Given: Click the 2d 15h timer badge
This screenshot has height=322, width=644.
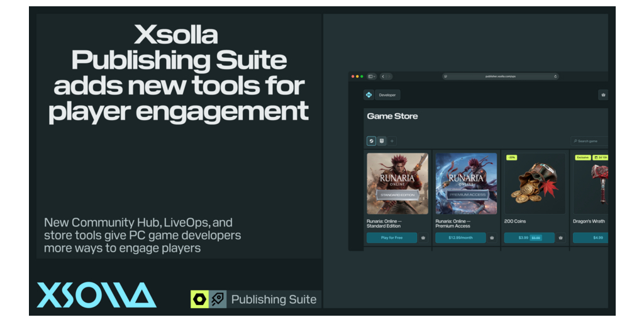Looking at the screenshot, I should click(601, 157).
